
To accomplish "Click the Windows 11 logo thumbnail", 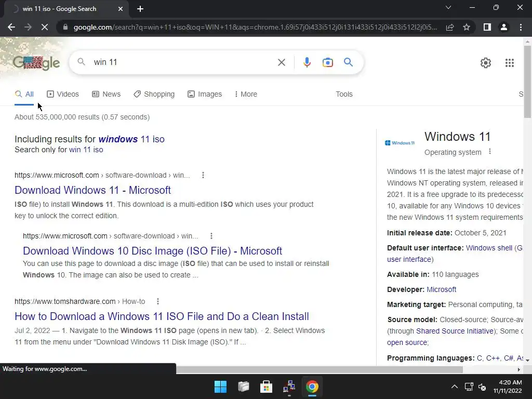I will point(400,143).
